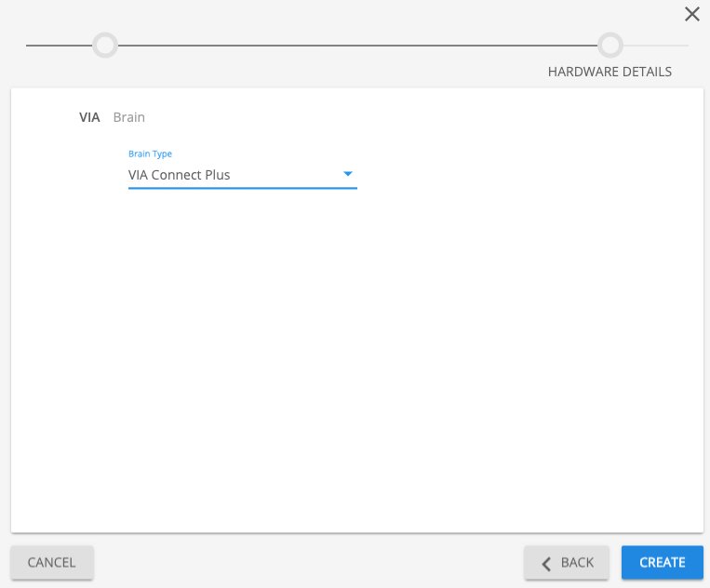Select the first step circle in progress bar
Viewport: 710px width, 588px height.
[105, 46]
